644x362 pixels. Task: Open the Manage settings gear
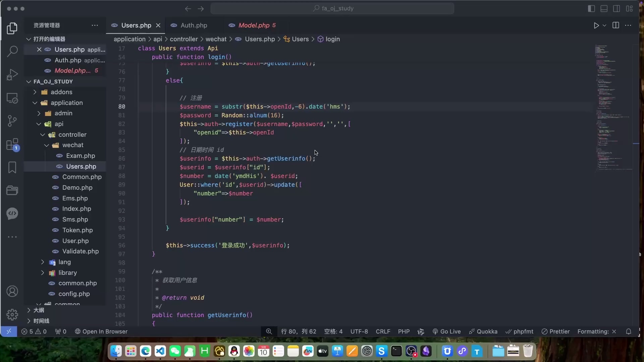click(12, 314)
